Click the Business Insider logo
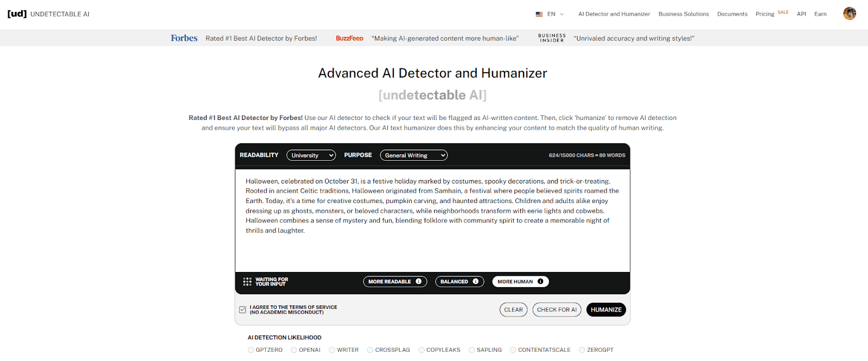Viewport: 868px width, 361px height. coord(552,38)
